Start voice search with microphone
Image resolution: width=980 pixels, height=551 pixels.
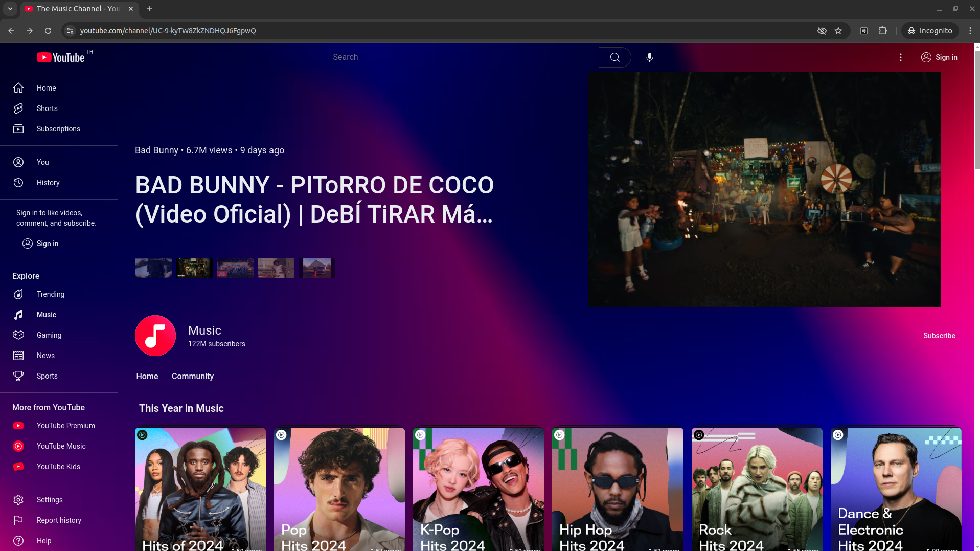[649, 57]
